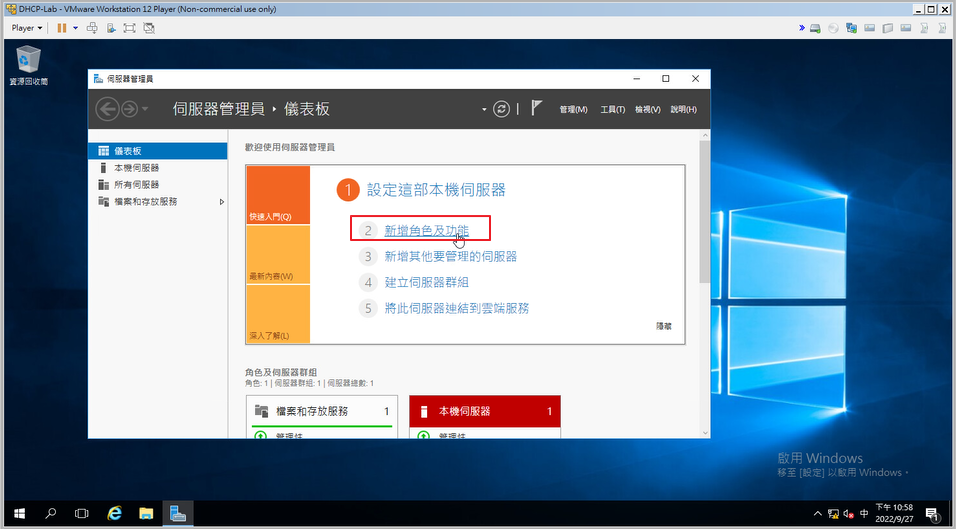956x529 pixels.
Task: Click the VMware Unity mode icon
Action: tap(149, 28)
